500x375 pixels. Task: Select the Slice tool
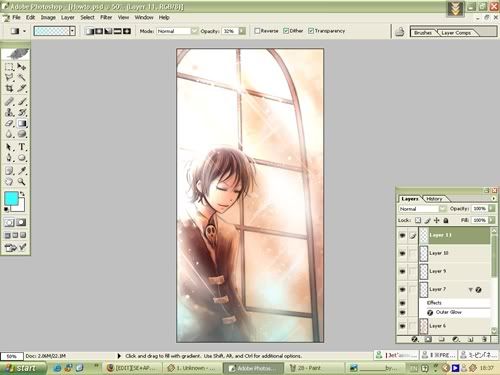click(22, 88)
